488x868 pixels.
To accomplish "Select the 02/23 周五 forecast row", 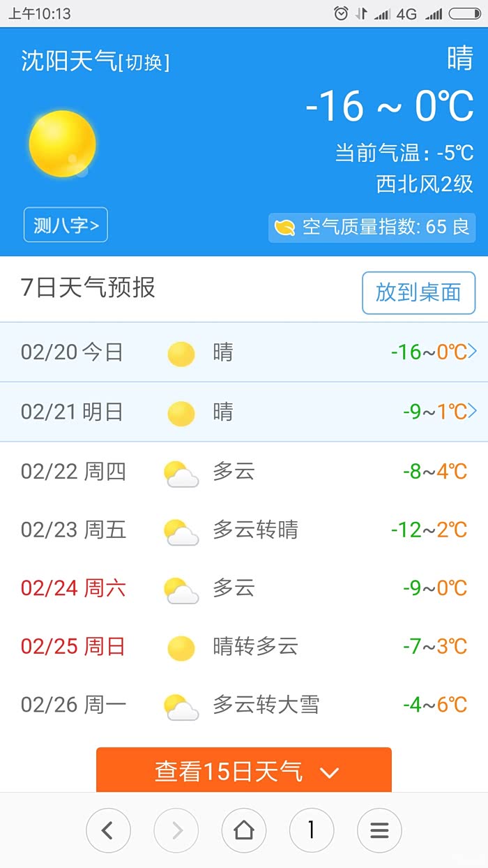I will pos(244,530).
